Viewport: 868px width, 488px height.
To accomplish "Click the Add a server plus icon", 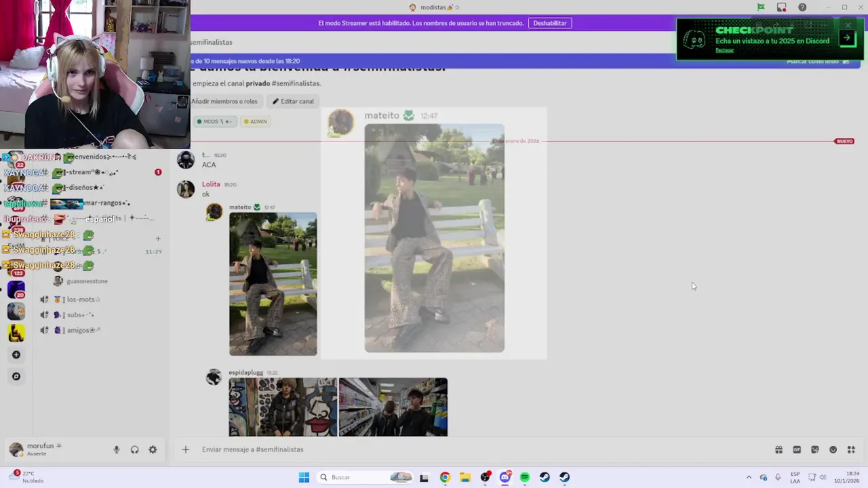I will pos(16,354).
